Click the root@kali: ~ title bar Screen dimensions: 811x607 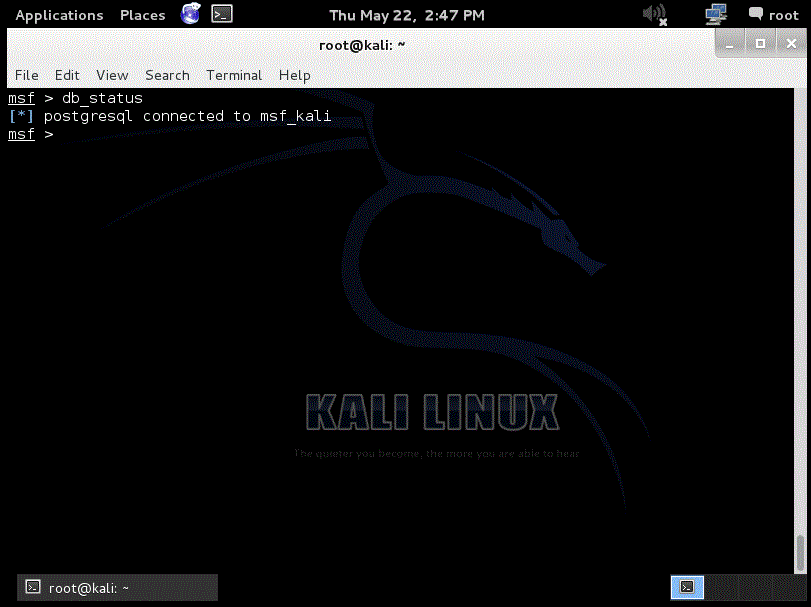[362, 45]
